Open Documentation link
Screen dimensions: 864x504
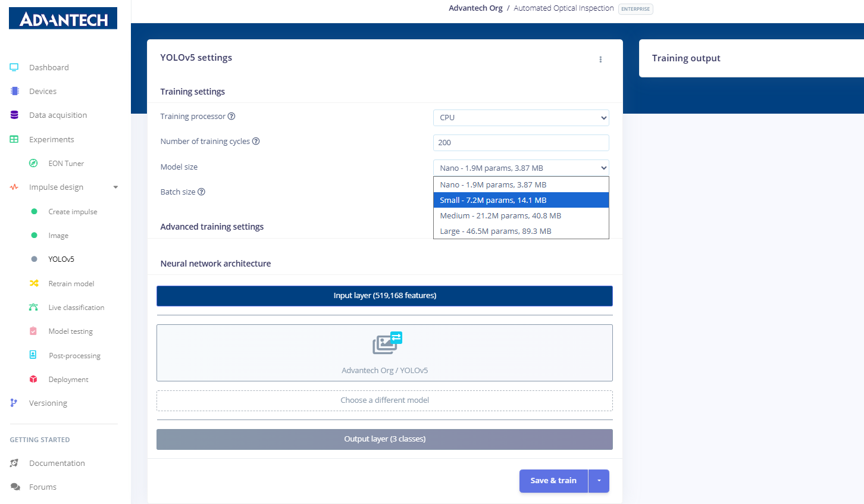57,463
